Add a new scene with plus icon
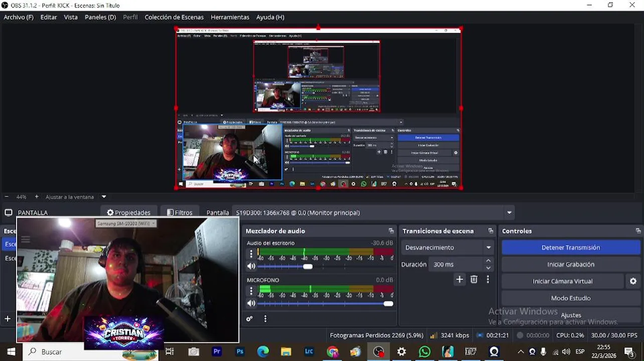 pyautogui.click(x=8, y=318)
